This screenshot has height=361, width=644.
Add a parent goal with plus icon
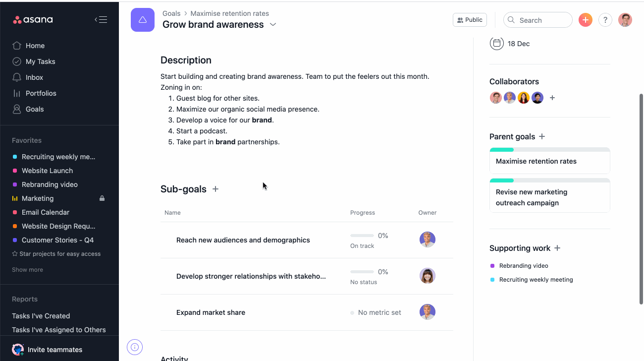point(542,136)
